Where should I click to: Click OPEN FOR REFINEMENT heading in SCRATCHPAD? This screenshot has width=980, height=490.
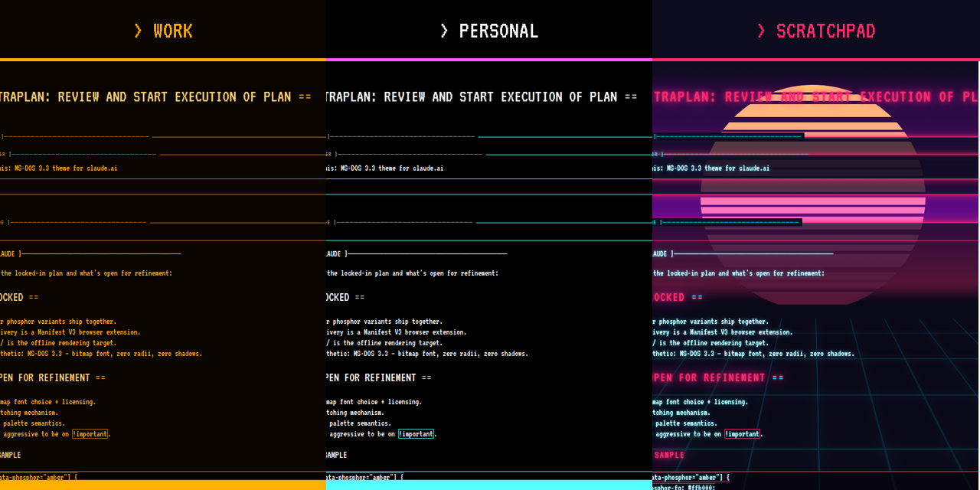coord(712,377)
